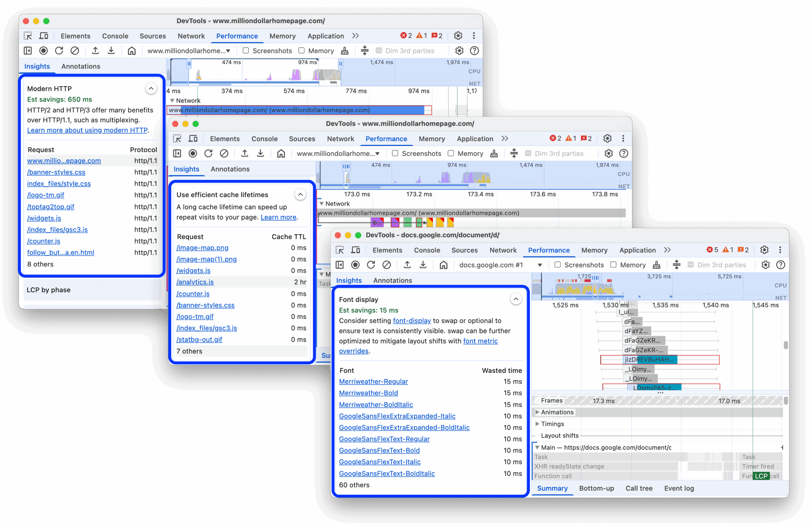This screenshot has height=527, width=812.
Task: Open capture settings in the Performance panel
Action: tap(459, 50)
